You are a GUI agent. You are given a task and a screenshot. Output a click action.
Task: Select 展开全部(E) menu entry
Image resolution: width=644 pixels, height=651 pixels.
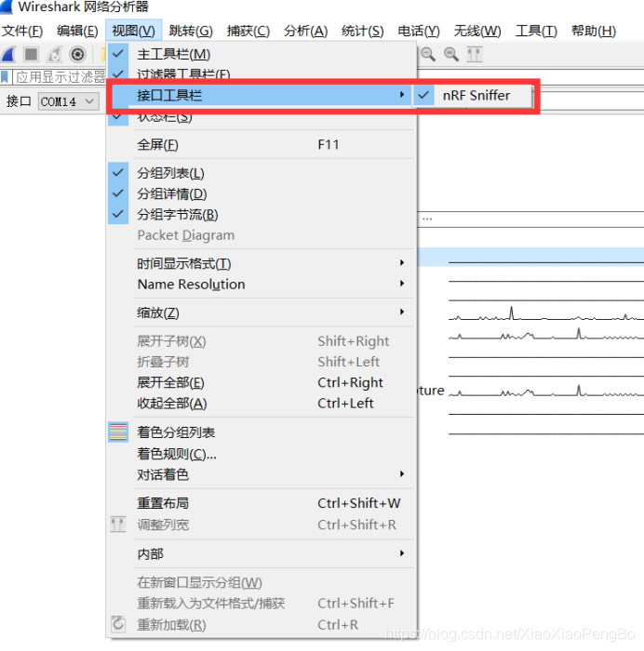click(262, 382)
